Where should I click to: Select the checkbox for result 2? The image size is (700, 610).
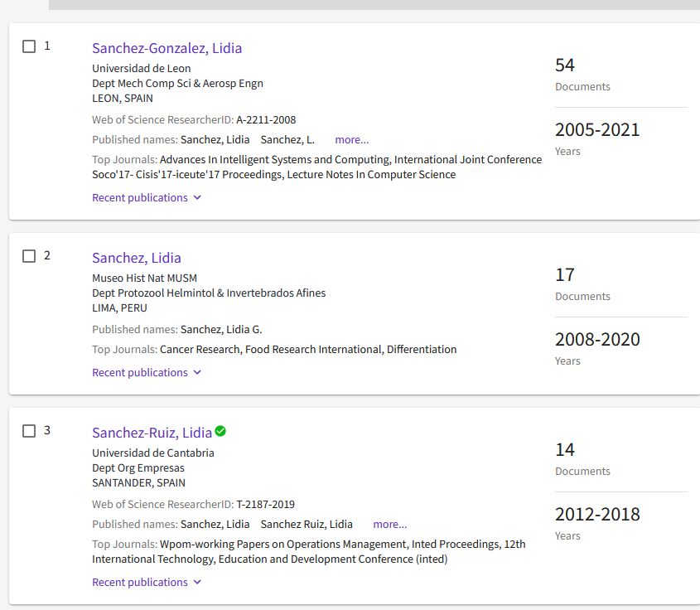pyautogui.click(x=29, y=256)
